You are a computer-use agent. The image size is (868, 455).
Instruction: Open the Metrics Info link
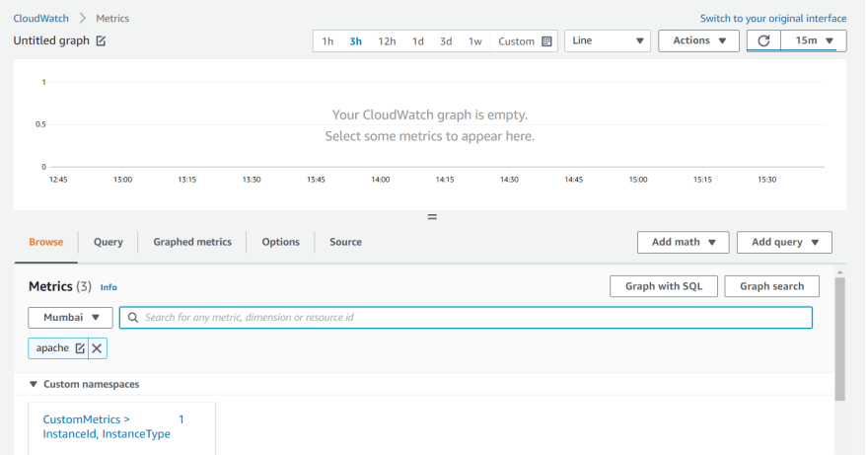coord(108,287)
